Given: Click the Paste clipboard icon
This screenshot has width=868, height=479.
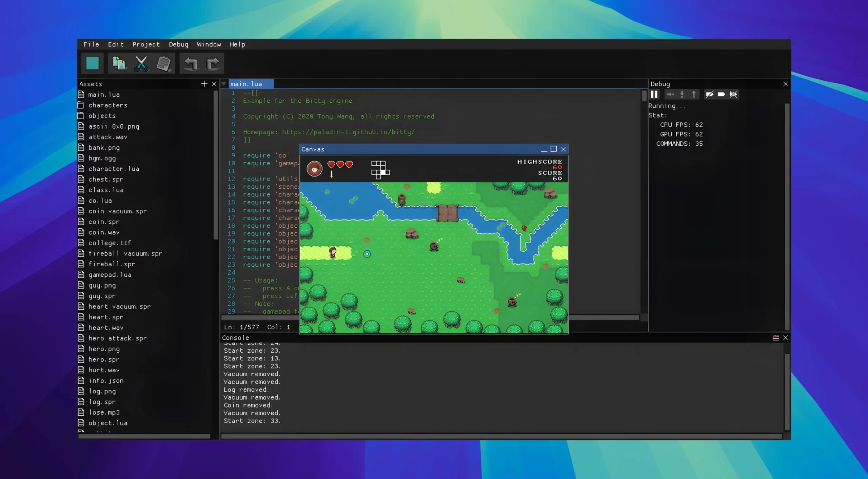Looking at the screenshot, I should point(164,63).
